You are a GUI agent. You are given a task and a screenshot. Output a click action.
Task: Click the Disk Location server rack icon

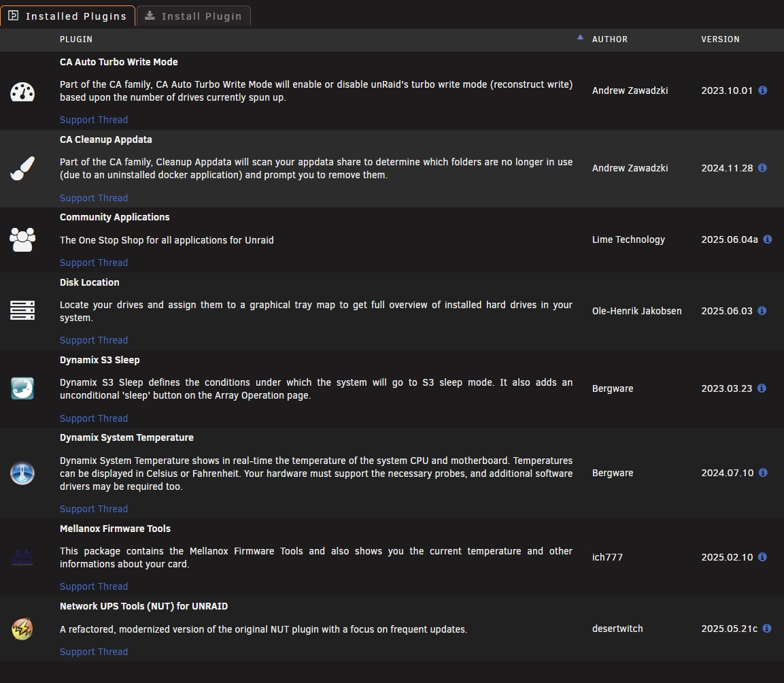coord(22,311)
